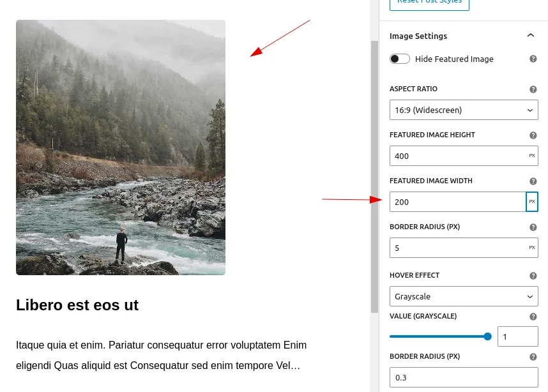Screen dimensions: 548x392
Task: Click the Hover Effect help icon
Action: (x=533, y=275)
